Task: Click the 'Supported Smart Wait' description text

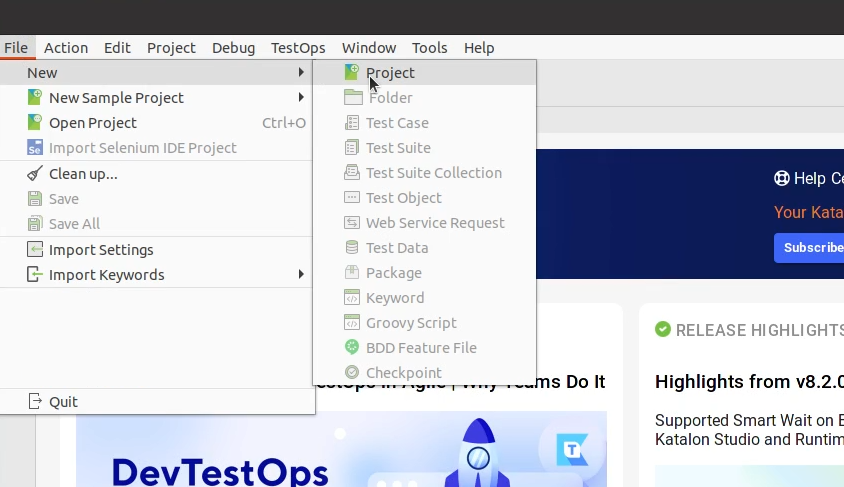Action: (x=749, y=429)
